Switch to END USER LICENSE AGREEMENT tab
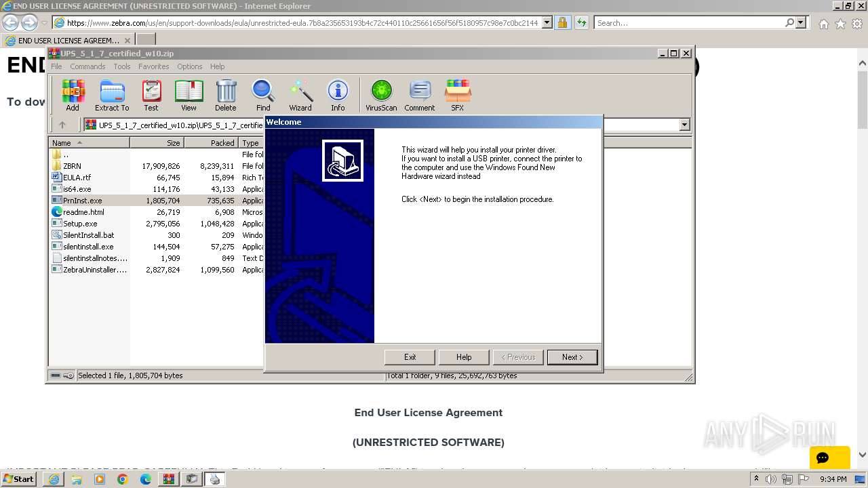This screenshot has height=488, width=868. tap(68, 40)
